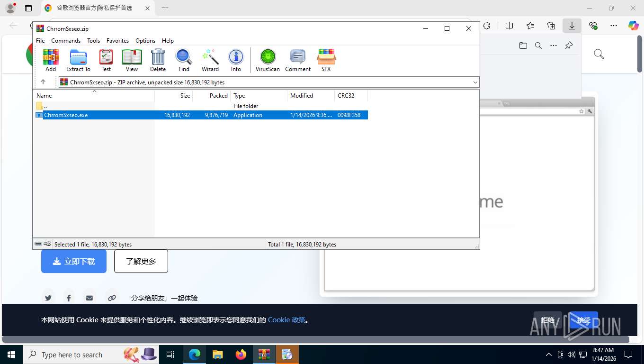This screenshot has width=644, height=364.
Task: Expand the archive path dropdown
Action: (475, 82)
